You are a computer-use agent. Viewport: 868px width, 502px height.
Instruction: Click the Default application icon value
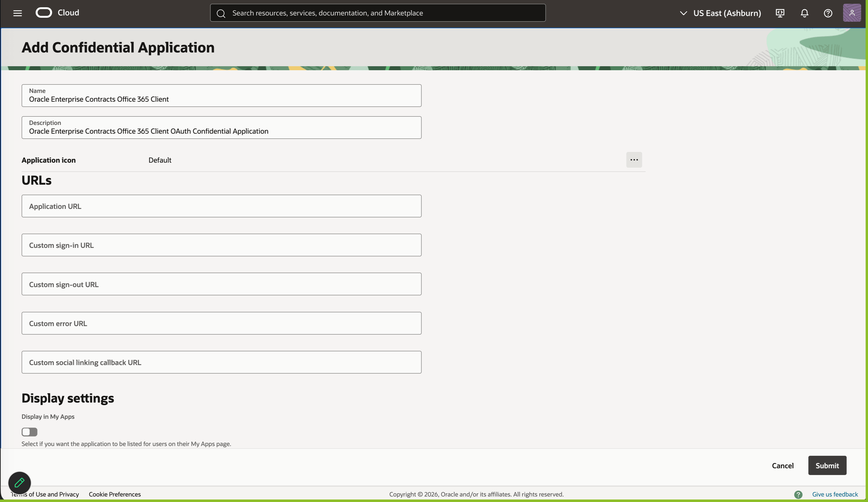(x=160, y=160)
